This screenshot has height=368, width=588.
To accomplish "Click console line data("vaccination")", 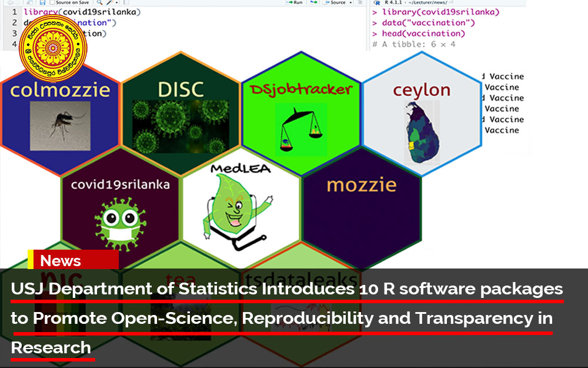I will (x=428, y=23).
